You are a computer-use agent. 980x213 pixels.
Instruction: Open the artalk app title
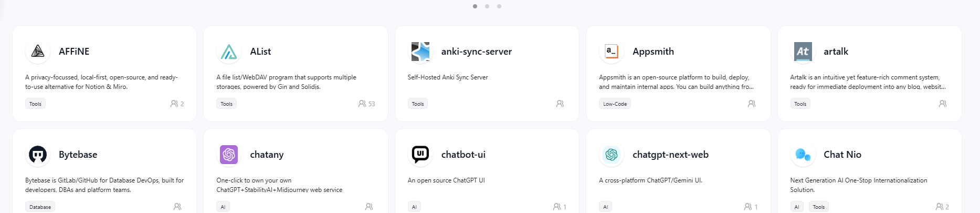click(x=836, y=52)
